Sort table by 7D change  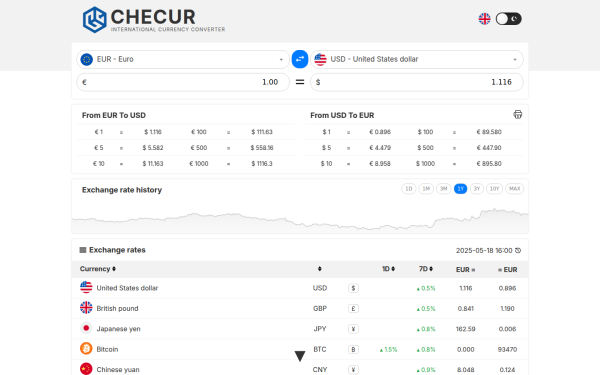(x=426, y=269)
